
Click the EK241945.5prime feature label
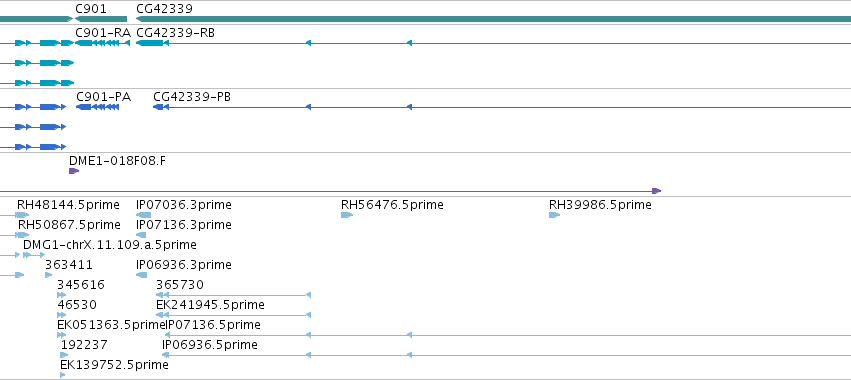click(211, 305)
